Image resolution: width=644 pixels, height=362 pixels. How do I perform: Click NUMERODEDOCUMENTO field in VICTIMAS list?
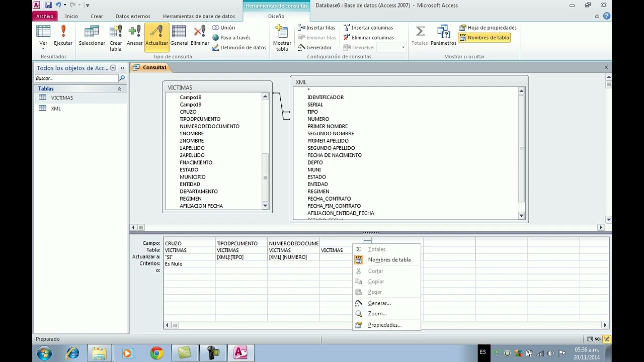point(209,126)
